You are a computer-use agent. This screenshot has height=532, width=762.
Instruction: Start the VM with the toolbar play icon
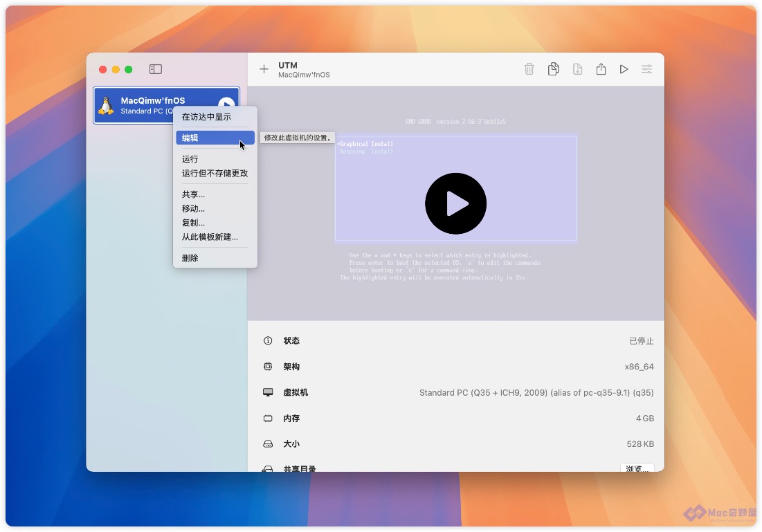(x=624, y=69)
